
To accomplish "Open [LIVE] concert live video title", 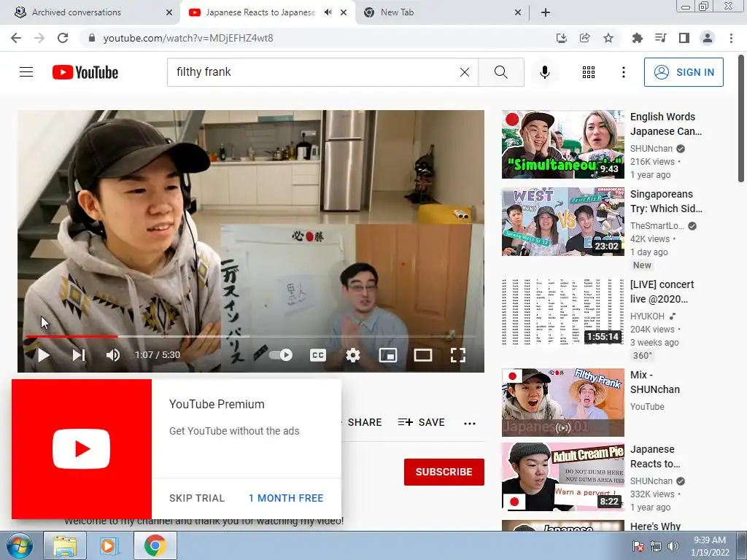I will (x=662, y=292).
